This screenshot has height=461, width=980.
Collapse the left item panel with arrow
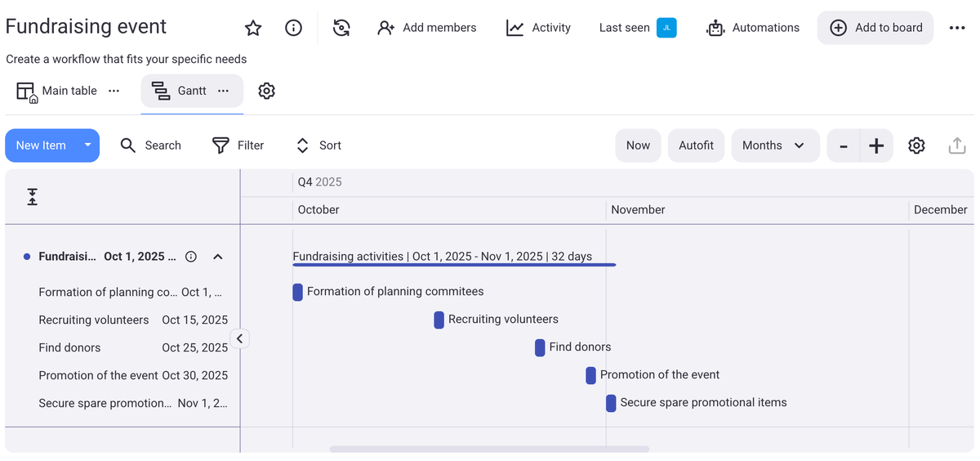pyautogui.click(x=239, y=338)
